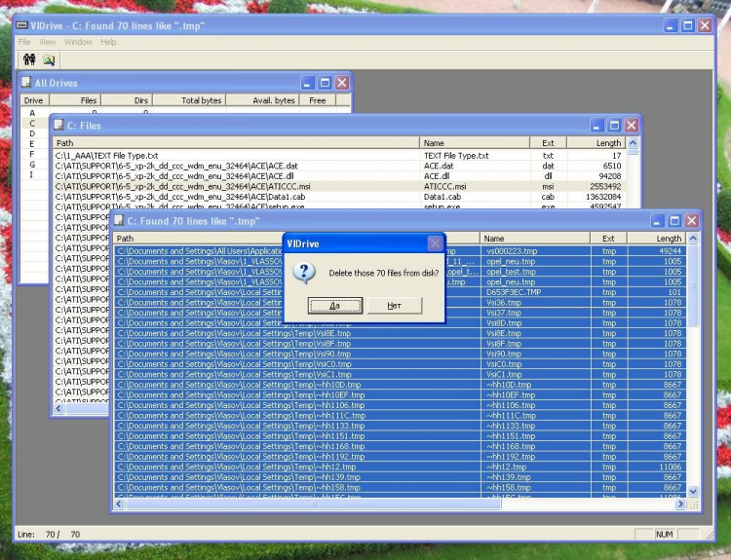Confirm deletion with the Да button
The height and width of the screenshot is (560, 731).
click(x=334, y=306)
